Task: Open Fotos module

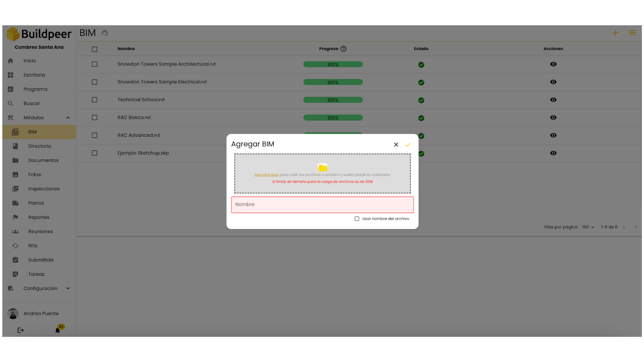Action: 39,175
